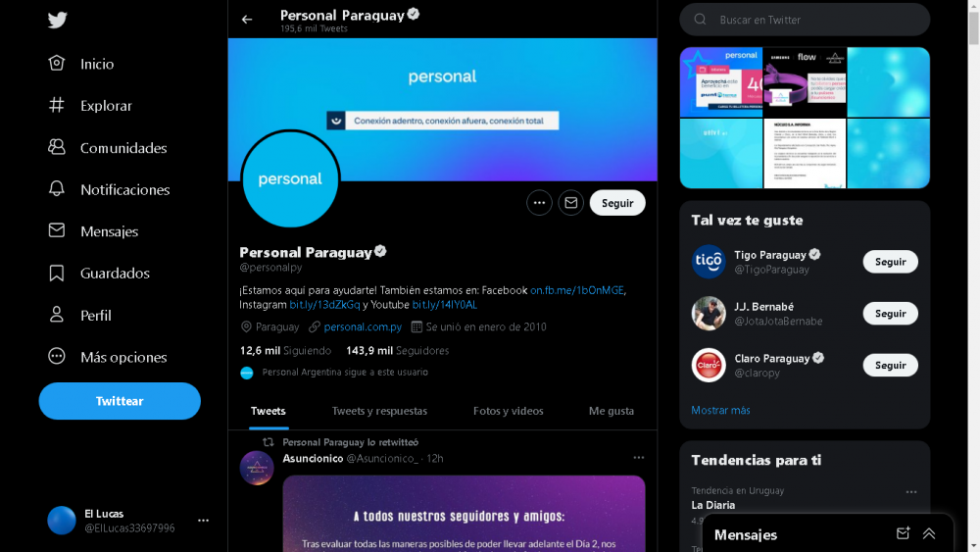Open La Diaria trend options menu
This screenshot has width=980, height=552.
[x=911, y=492]
